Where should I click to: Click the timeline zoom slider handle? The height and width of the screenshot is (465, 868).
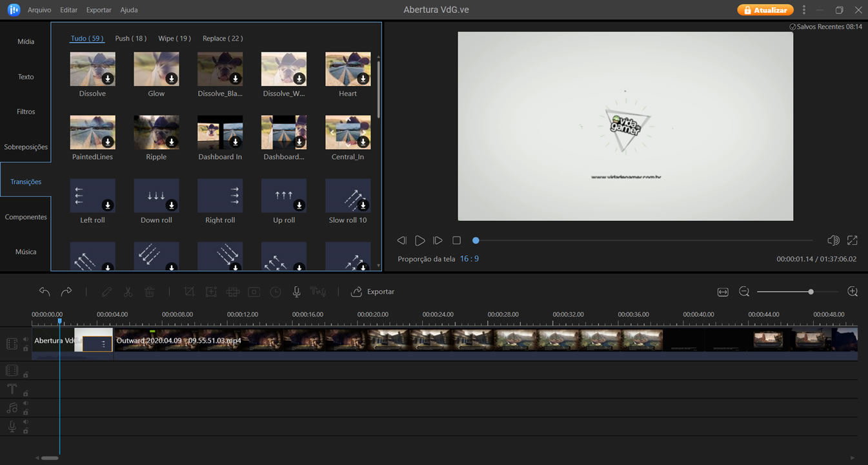[x=811, y=292]
